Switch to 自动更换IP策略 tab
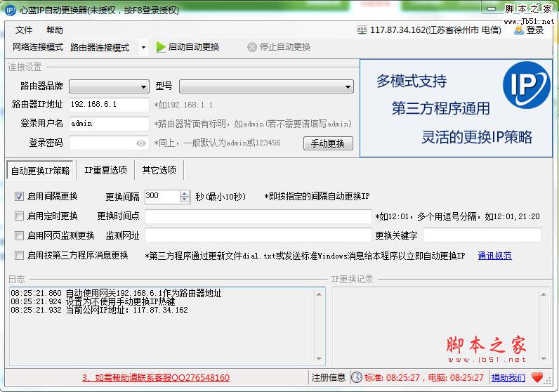559x392 pixels. click(x=40, y=171)
